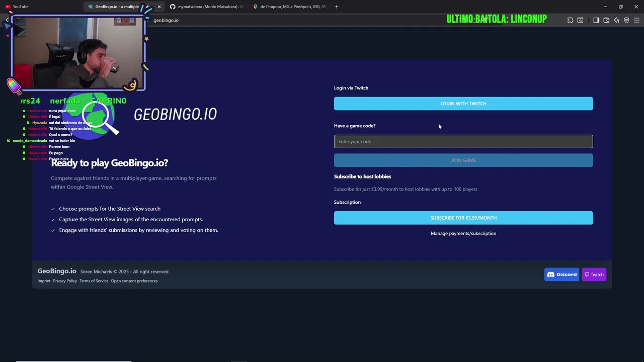The width and height of the screenshot is (644, 362).
Task: Click the Have a game code? label
Action: [355, 126]
